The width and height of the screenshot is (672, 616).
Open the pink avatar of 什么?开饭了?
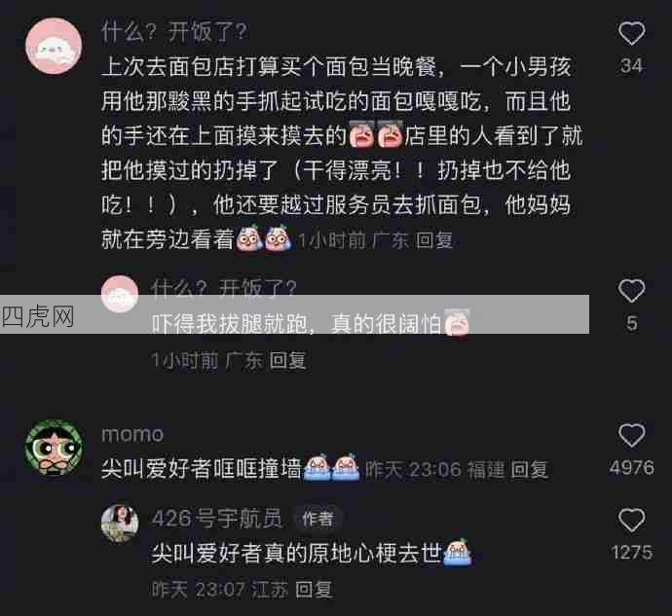click(x=54, y=47)
